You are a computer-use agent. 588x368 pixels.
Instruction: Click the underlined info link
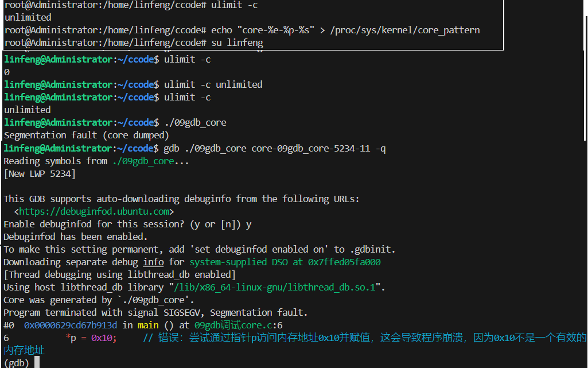point(153,262)
